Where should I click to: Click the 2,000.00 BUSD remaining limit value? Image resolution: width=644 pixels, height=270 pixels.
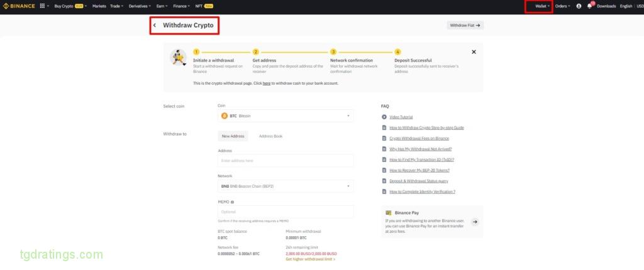coord(311,254)
